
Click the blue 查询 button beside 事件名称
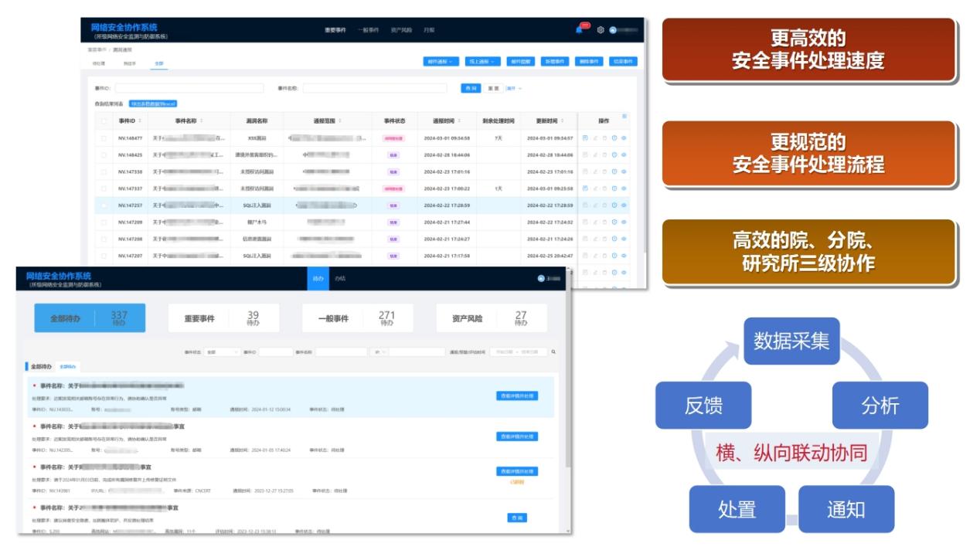[471, 88]
